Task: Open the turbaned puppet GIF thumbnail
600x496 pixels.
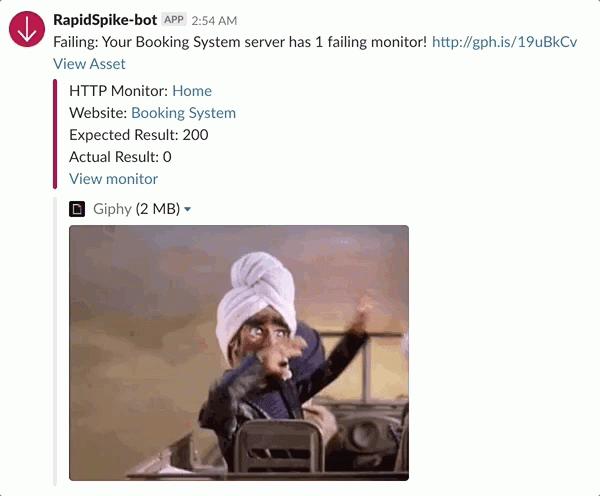Action: 239,353
